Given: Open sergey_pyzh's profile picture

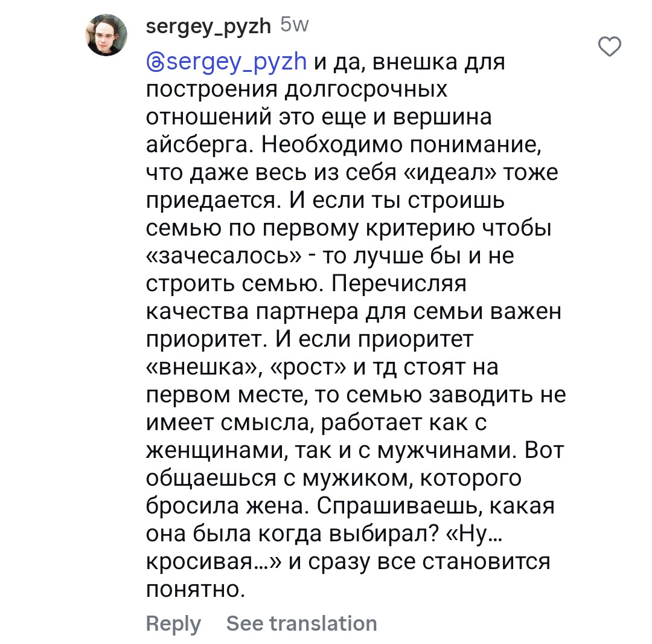Looking at the screenshot, I should (107, 36).
